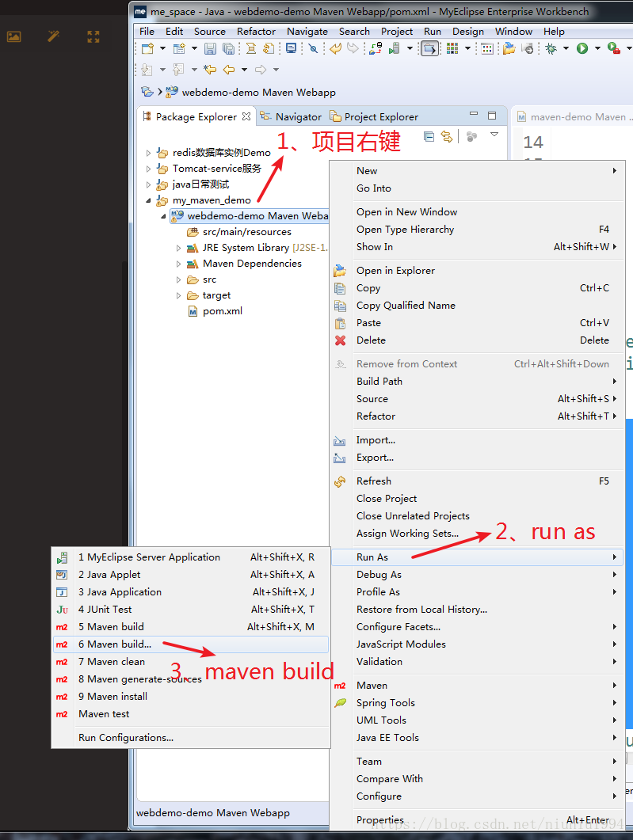Screen dimensions: 633x840
Task: Click the Save All toolbar icon
Action: [228, 49]
